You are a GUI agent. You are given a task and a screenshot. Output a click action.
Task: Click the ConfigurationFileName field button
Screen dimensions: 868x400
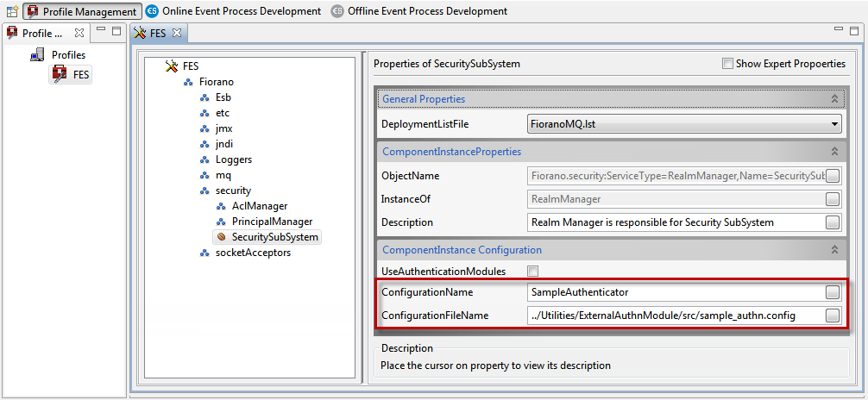(833, 316)
